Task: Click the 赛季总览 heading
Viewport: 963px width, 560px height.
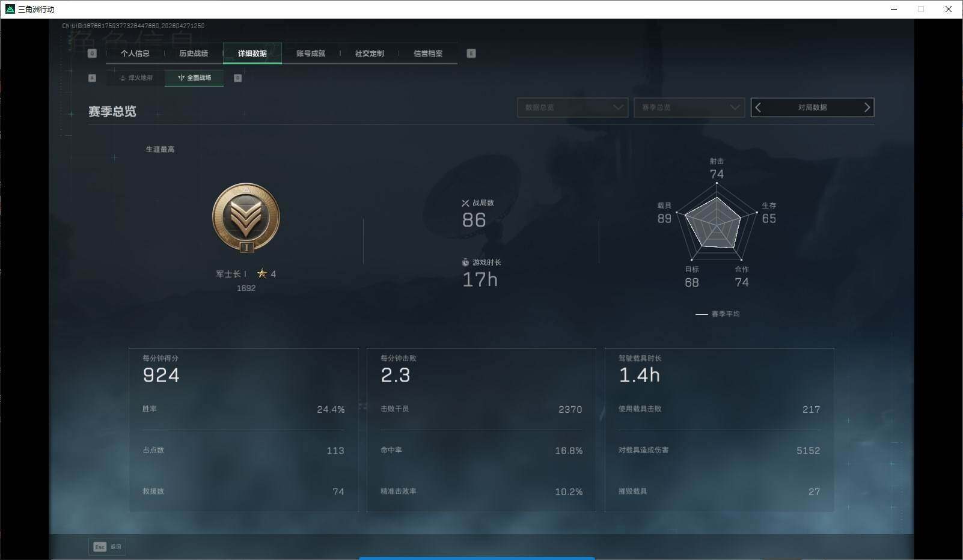Action: coord(112,112)
